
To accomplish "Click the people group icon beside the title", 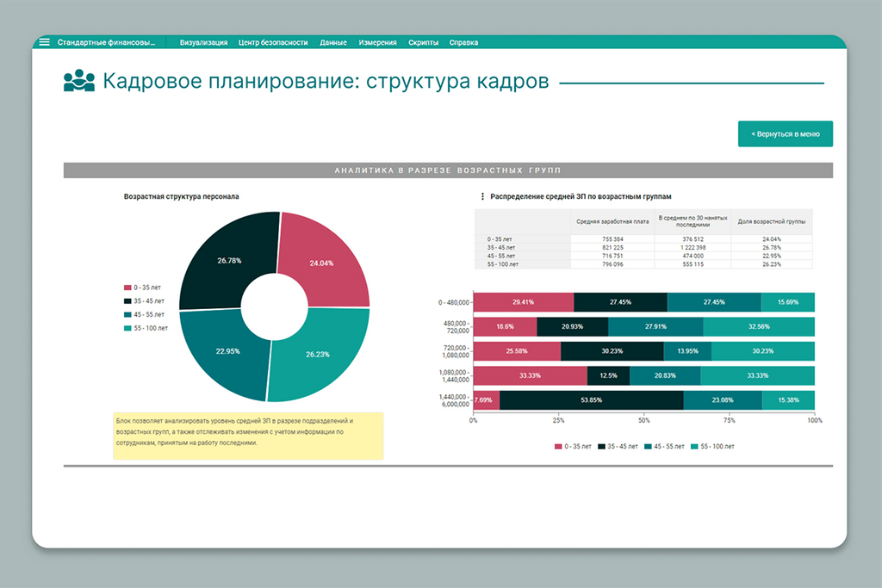I will click(79, 81).
